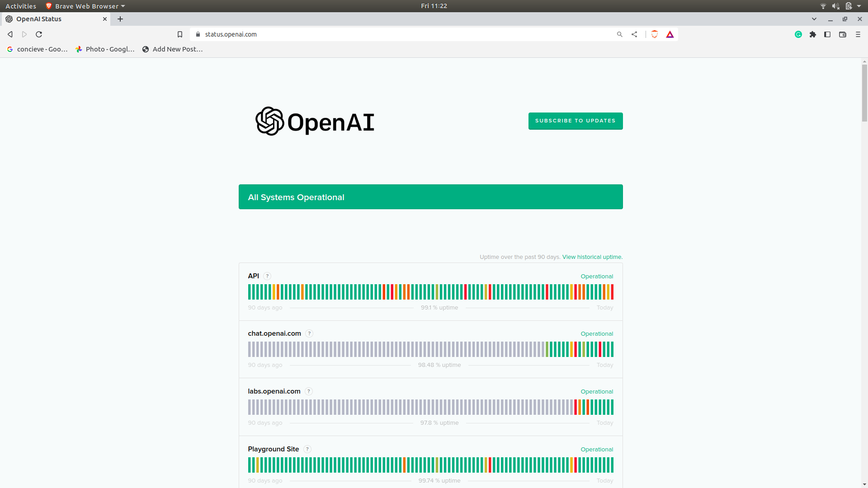Click the last red bar in API uptime
This screenshot has height=488, width=868.
tap(612, 292)
